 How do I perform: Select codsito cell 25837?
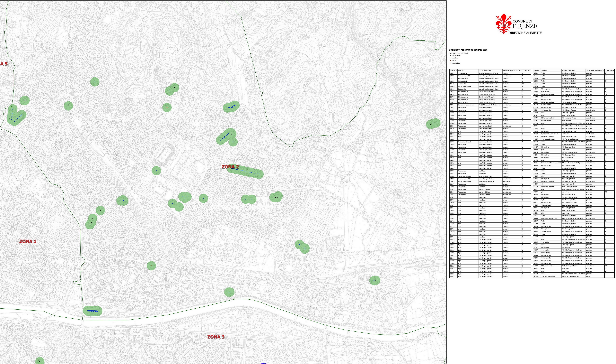coord(453,195)
